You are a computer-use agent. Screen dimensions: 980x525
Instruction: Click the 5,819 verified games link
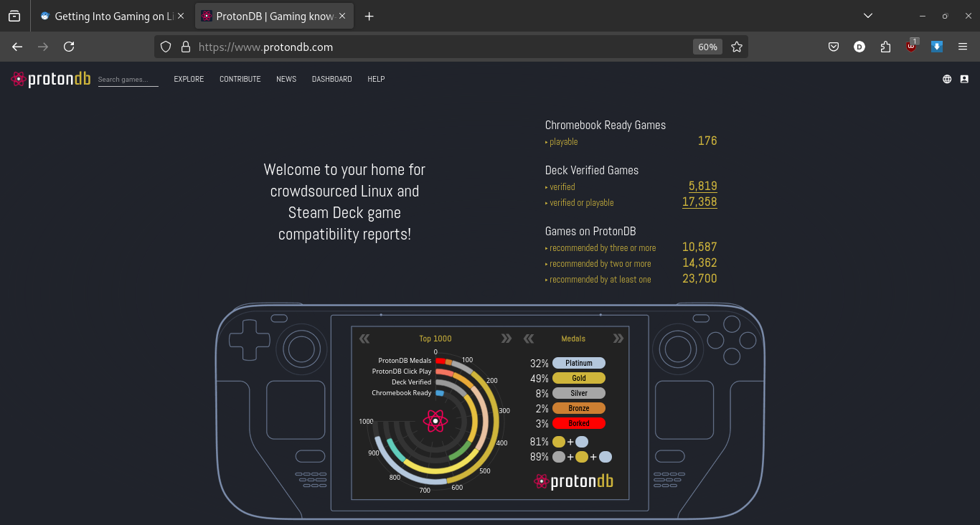pyautogui.click(x=703, y=186)
